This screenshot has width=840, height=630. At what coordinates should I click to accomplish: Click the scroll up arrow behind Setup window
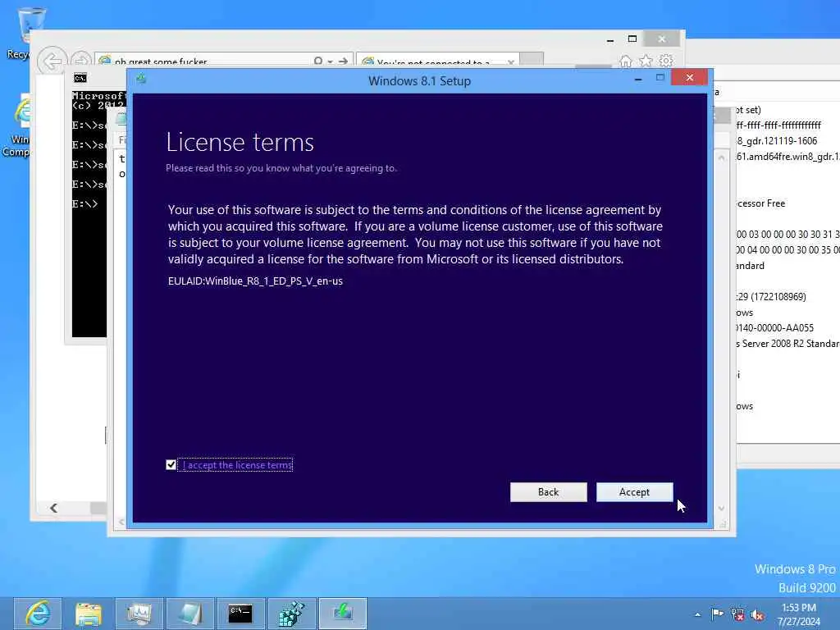(x=722, y=157)
